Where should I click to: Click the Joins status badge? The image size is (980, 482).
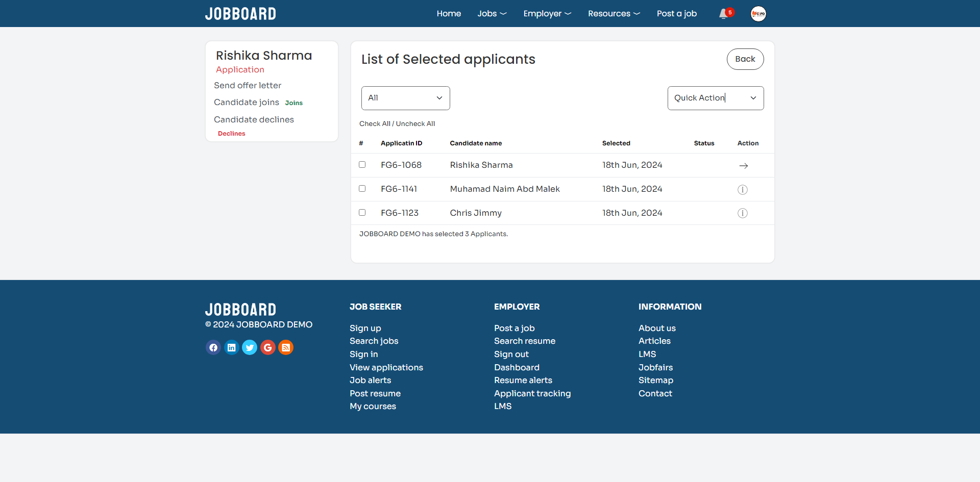point(294,103)
